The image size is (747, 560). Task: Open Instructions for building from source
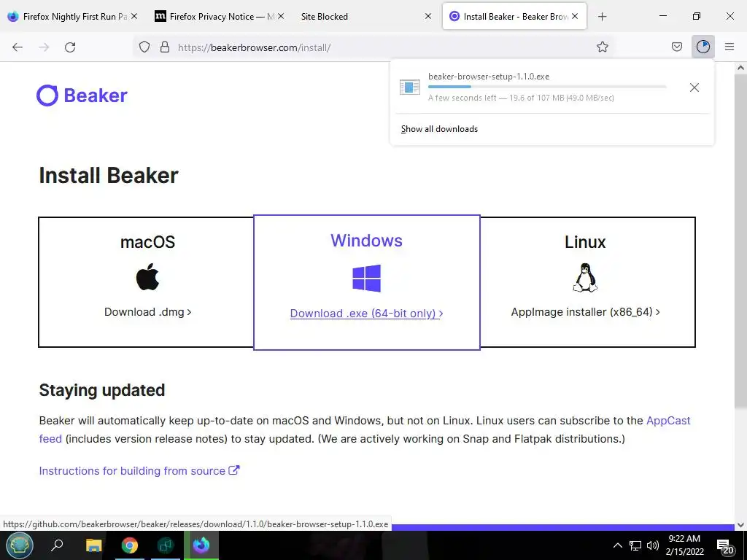(139, 471)
